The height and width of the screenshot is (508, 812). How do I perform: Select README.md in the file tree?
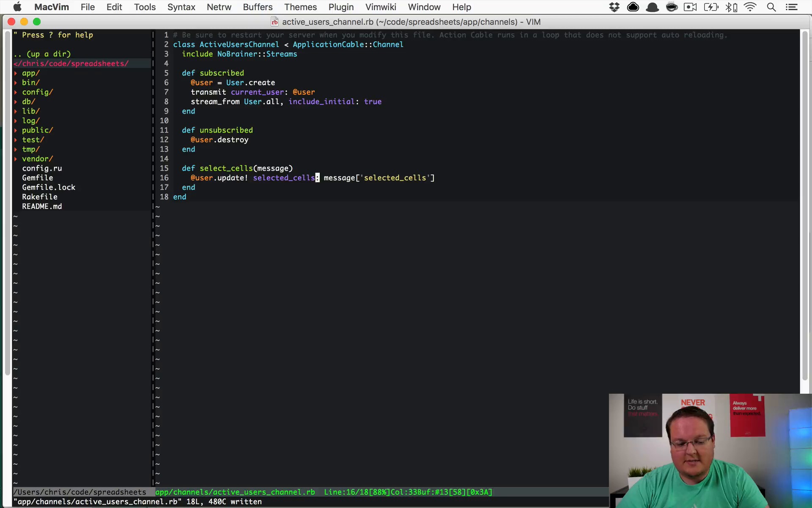click(x=42, y=207)
